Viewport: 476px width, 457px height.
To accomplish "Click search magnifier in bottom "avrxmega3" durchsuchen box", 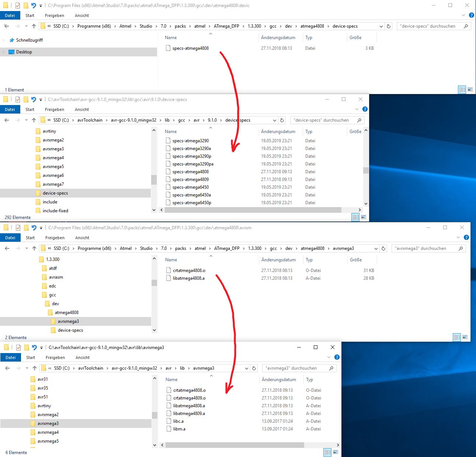I will pos(331,368).
